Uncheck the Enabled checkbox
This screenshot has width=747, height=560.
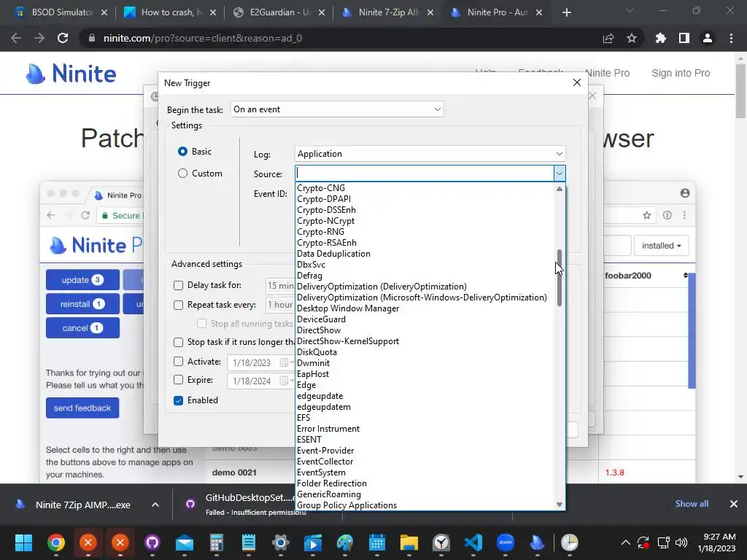[178, 400]
